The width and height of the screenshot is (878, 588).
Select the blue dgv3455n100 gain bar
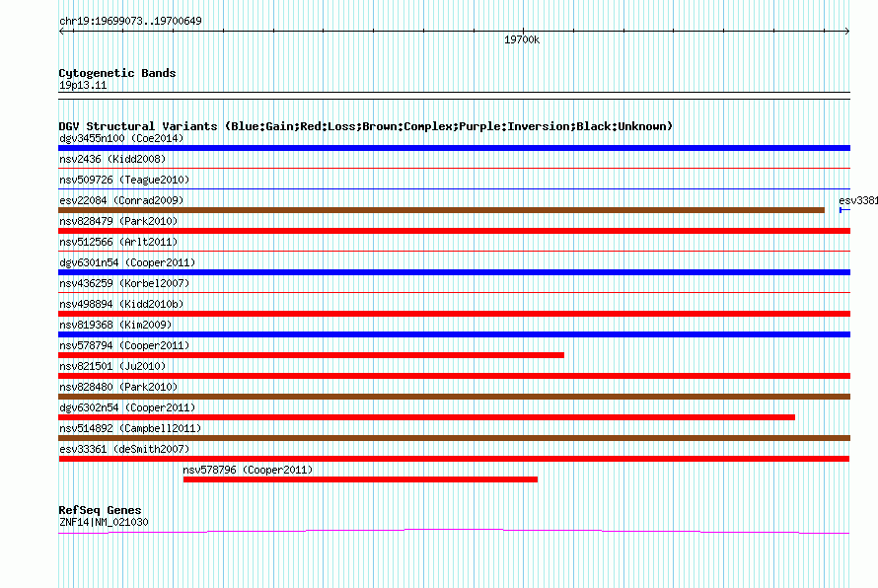(x=454, y=148)
